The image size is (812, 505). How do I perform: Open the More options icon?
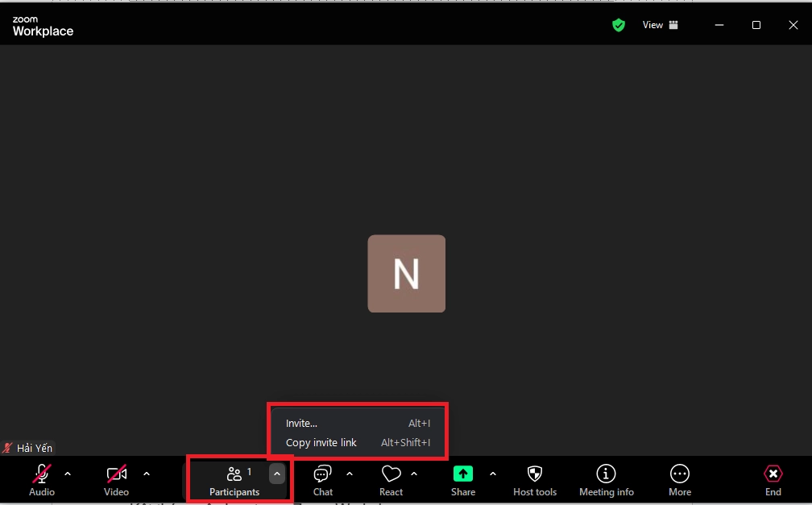[x=679, y=474]
